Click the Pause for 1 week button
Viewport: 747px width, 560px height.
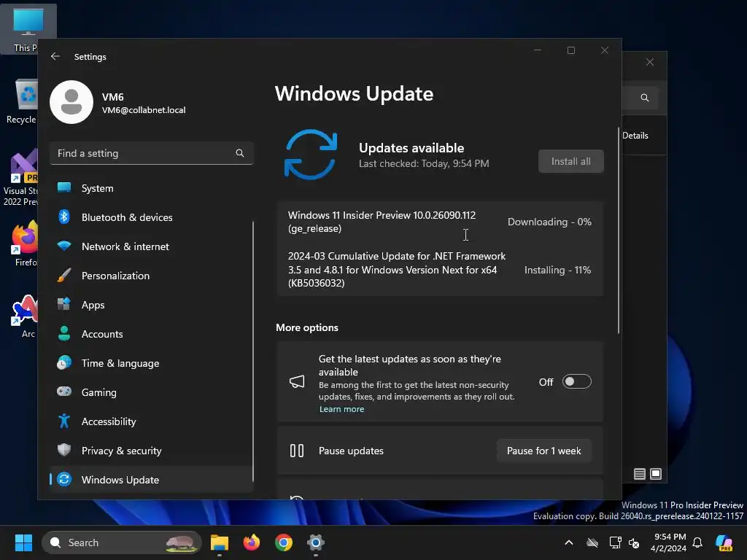(x=543, y=451)
